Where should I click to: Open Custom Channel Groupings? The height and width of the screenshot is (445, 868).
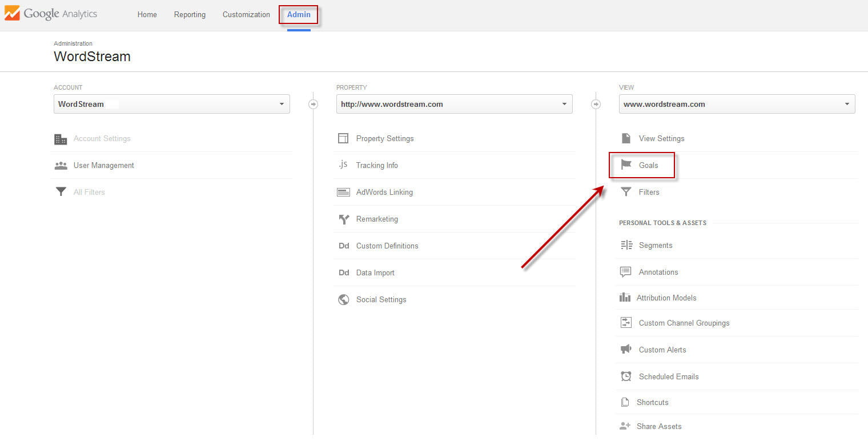pyautogui.click(x=684, y=323)
